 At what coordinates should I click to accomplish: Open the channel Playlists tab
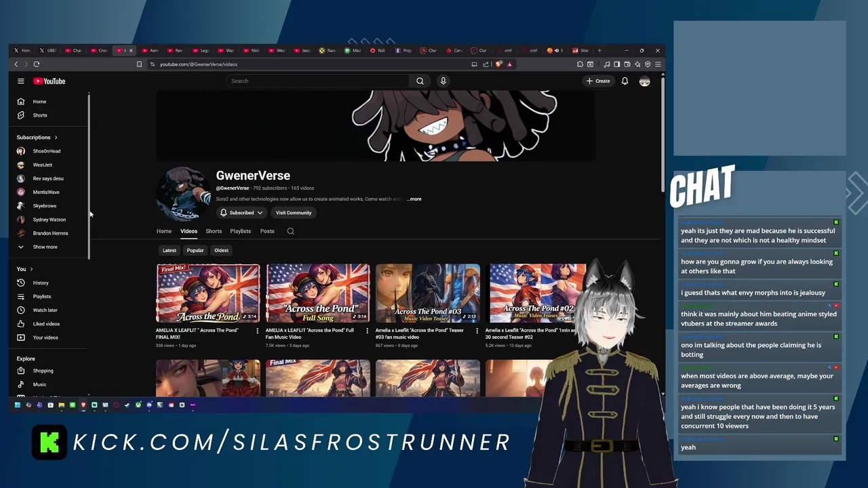(x=240, y=231)
